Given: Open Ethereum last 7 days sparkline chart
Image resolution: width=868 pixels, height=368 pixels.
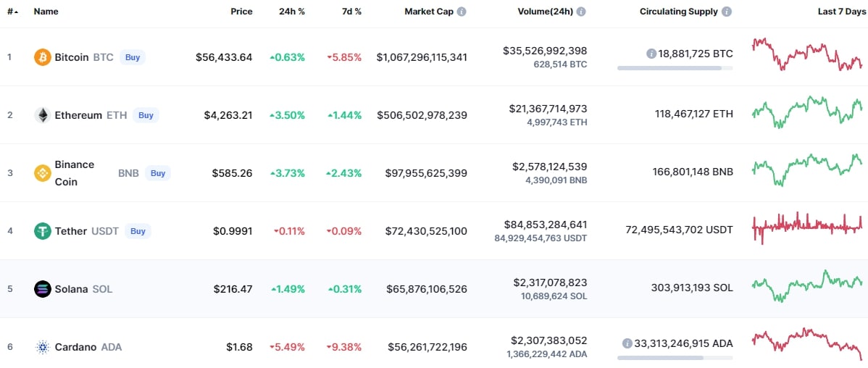Looking at the screenshot, I should (x=807, y=112).
